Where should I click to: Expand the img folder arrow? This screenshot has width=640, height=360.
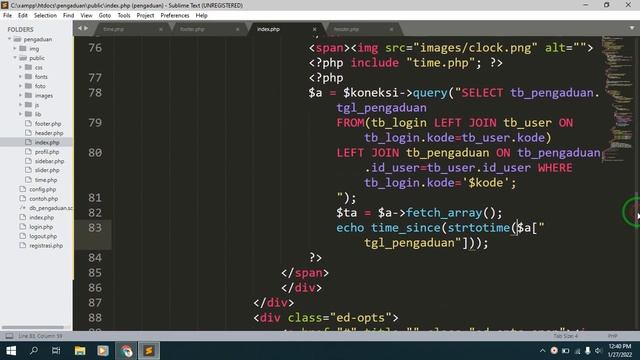[15, 49]
